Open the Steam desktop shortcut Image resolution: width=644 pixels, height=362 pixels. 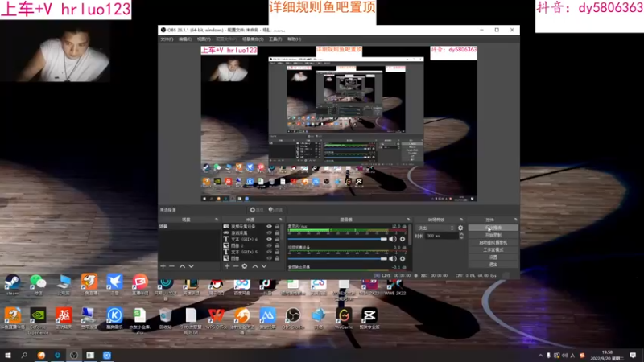click(x=12, y=285)
